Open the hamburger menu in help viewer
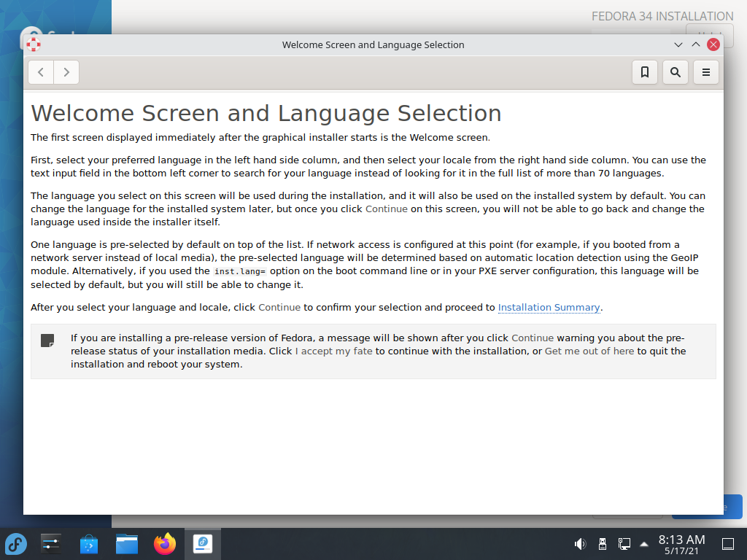This screenshot has width=747, height=560. coord(705,72)
